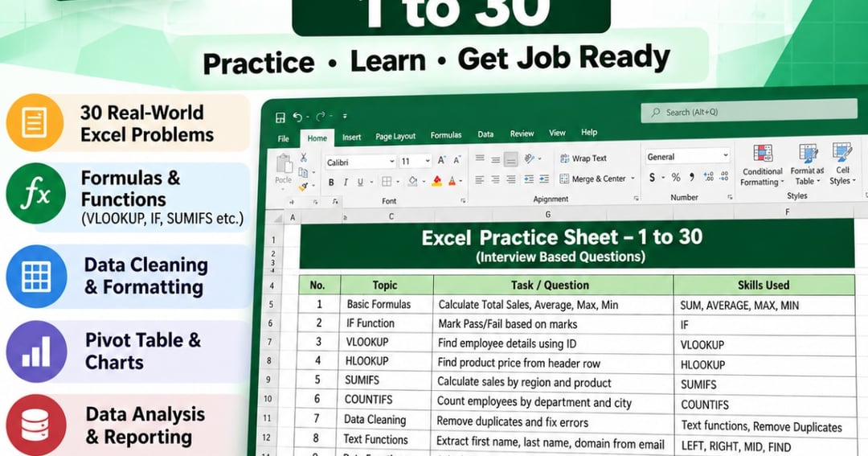Click the search magnifier icon

click(x=656, y=113)
